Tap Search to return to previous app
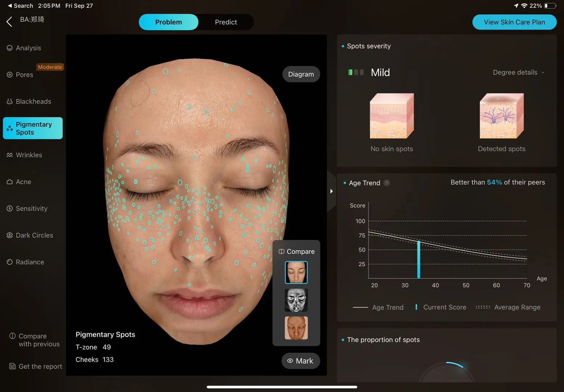 point(20,6)
